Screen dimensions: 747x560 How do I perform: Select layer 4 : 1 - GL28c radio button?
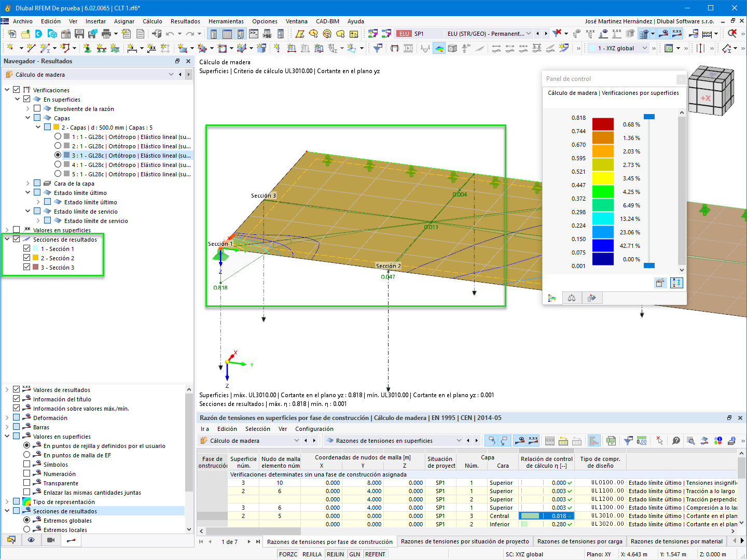58,164
